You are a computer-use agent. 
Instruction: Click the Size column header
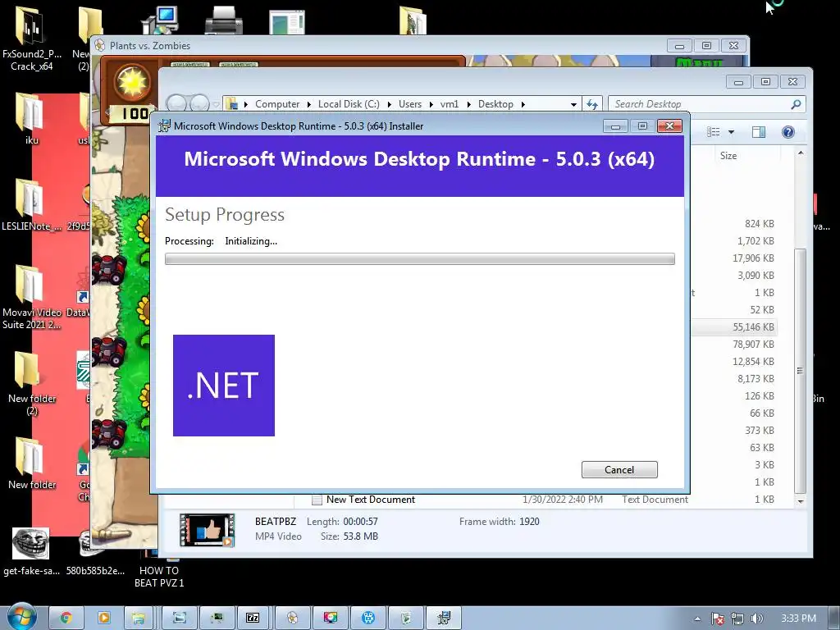point(728,155)
